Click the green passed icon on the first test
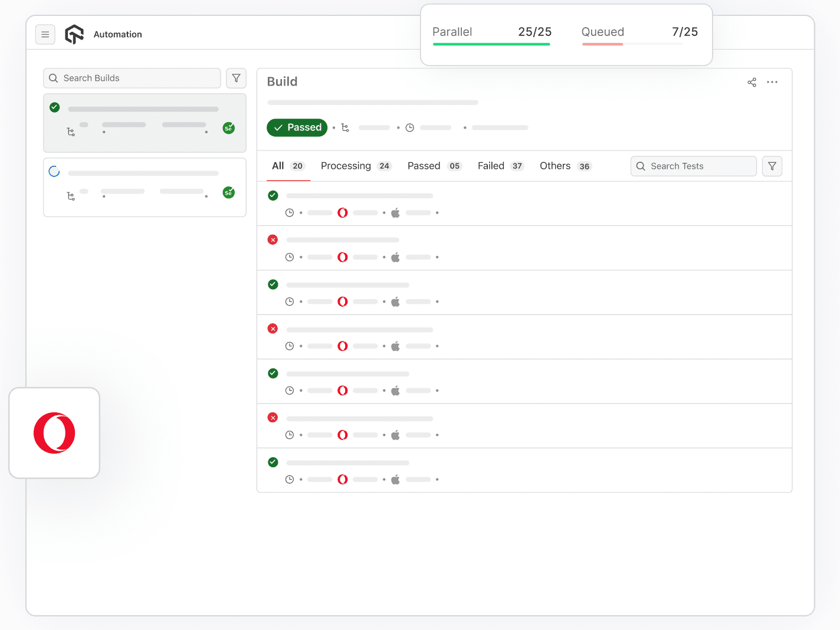840x630 pixels. [273, 195]
